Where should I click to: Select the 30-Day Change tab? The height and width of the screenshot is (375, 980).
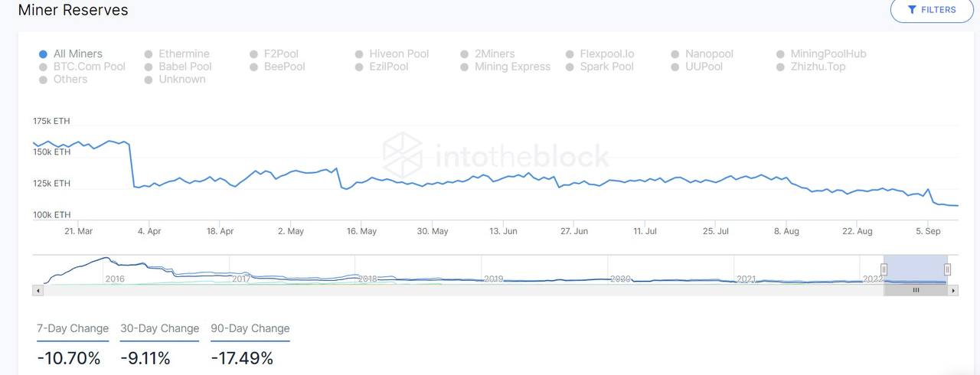159,328
